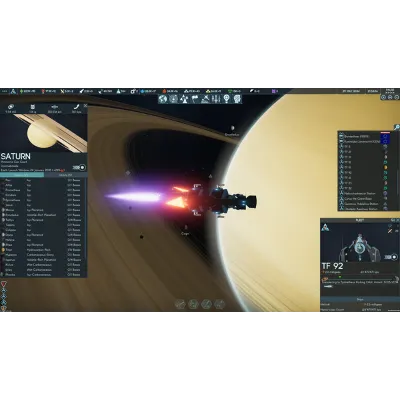400x400 pixels.
Task: Click the Enceladus label on the space map
Action: pyautogui.click(x=232, y=135)
